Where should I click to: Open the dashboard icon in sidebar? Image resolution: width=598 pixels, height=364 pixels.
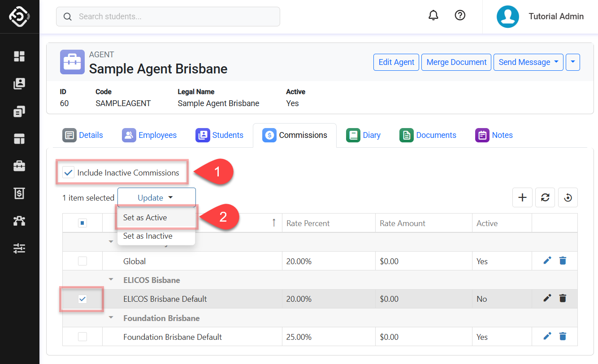(x=19, y=56)
